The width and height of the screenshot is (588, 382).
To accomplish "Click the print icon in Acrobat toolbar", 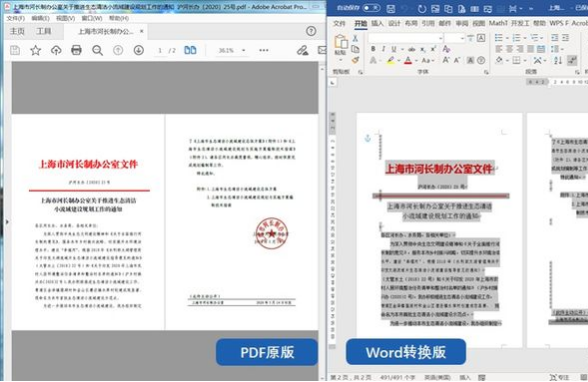I will pyautogui.click(x=76, y=50).
